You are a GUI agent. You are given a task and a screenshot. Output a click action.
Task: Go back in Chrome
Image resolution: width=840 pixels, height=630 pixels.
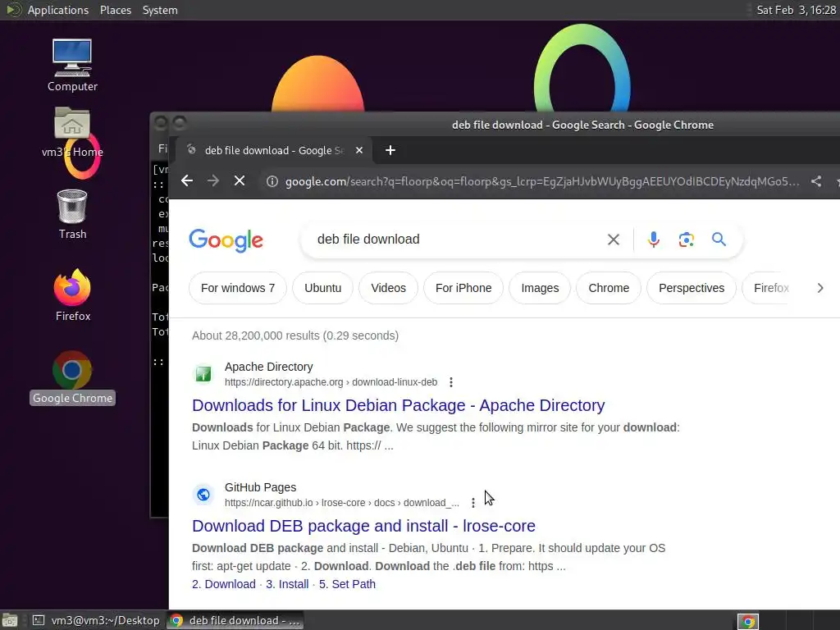point(187,181)
